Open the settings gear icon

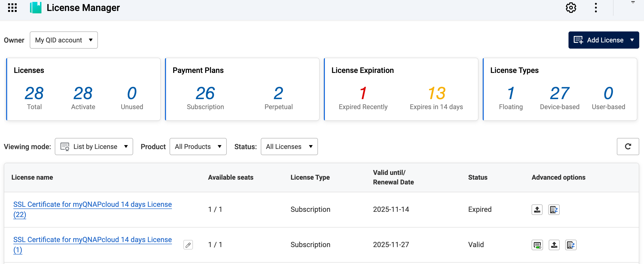point(571,8)
